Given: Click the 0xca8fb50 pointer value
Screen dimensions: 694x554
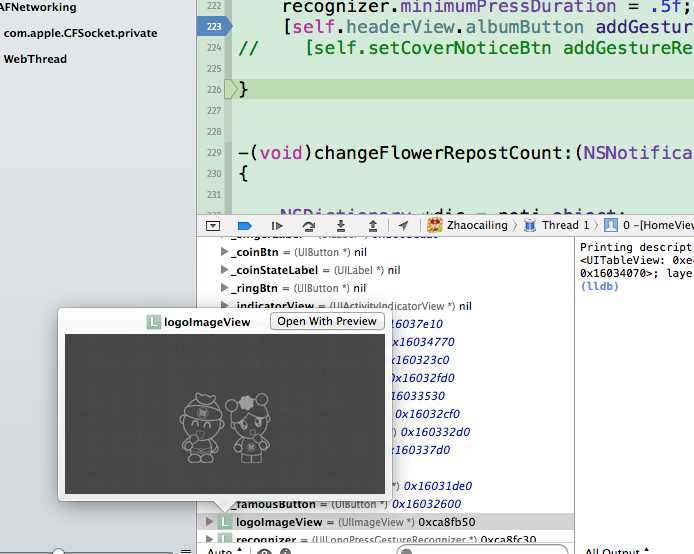Looking at the screenshot, I should 447,522.
